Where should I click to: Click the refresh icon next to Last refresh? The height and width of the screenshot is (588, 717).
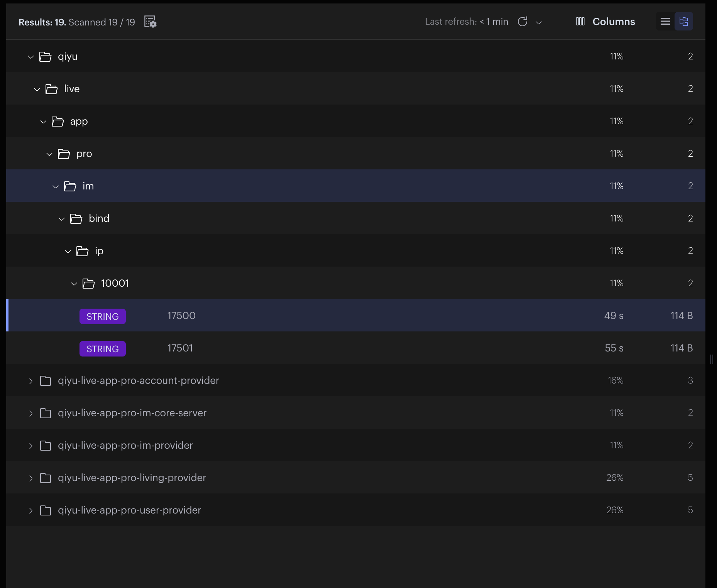pos(523,22)
